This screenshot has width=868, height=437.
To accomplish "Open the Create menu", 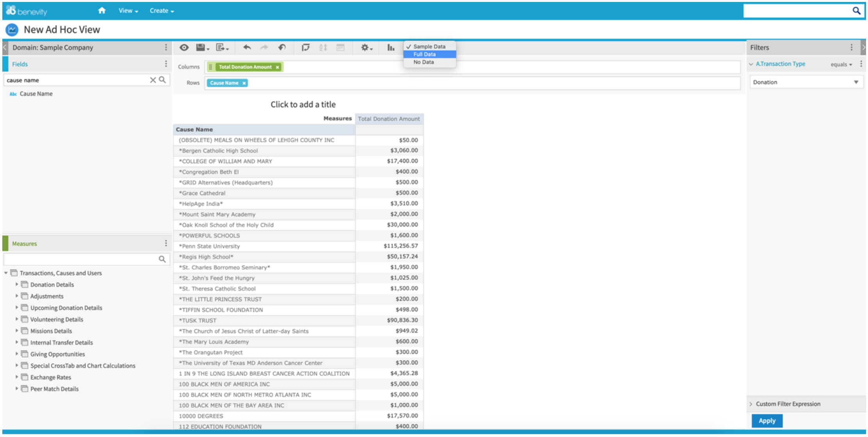I will coord(162,11).
